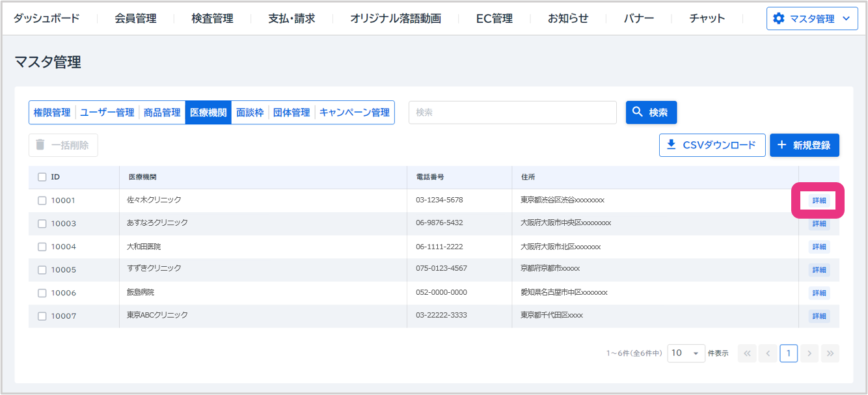Screen dimensions: 868x395
Task: Check the checkbox for ID 10001
Action: pos(42,200)
